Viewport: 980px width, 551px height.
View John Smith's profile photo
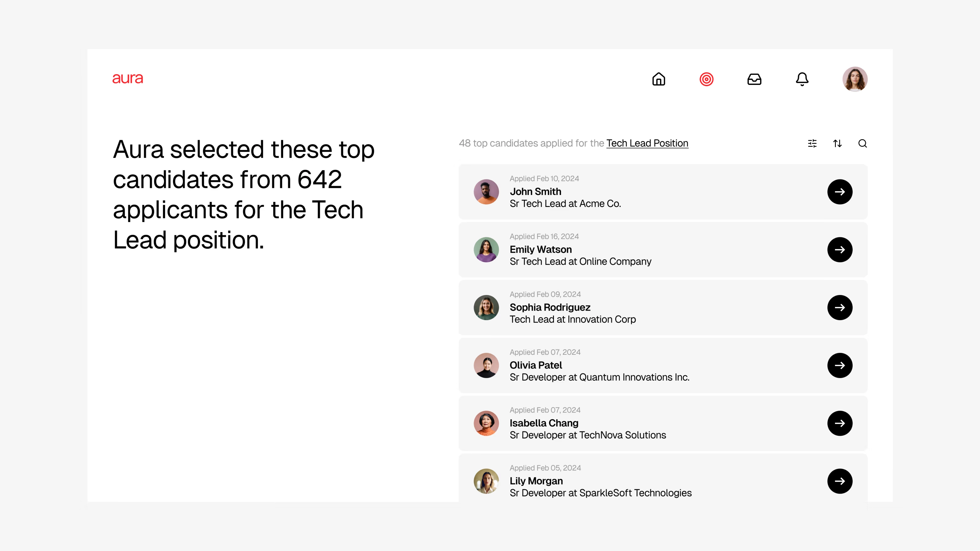click(x=486, y=192)
